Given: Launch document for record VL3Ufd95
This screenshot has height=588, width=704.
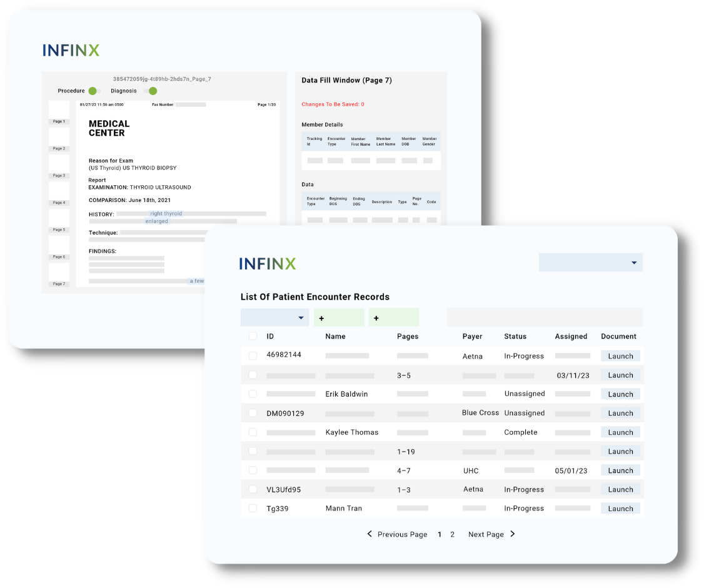Looking at the screenshot, I should pyautogui.click(x=620, y=490).
